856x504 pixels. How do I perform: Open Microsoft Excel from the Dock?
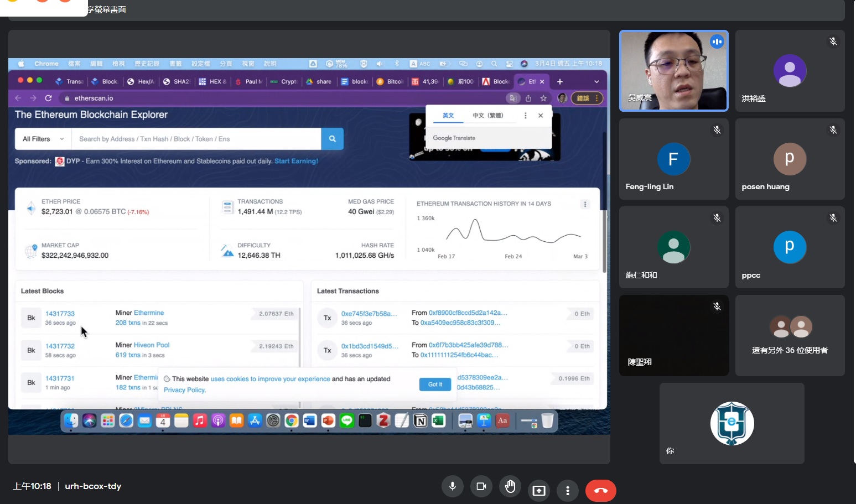pos(439,421)
